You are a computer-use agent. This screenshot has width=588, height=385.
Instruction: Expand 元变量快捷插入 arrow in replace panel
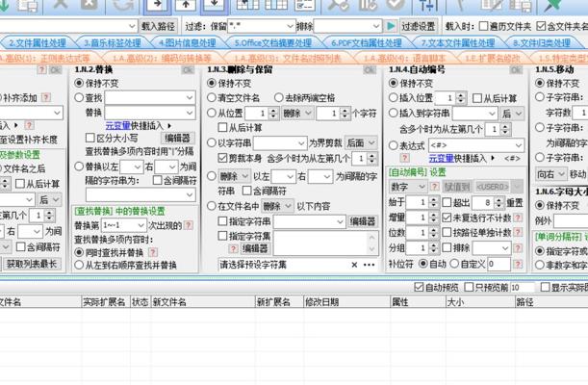point(169,125)
